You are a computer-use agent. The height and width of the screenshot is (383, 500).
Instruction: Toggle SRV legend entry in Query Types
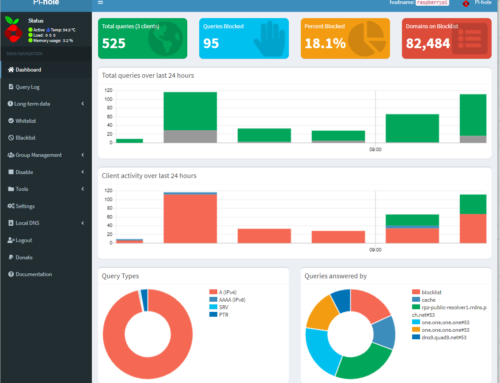pyautogui.click(x=219, y=307)
